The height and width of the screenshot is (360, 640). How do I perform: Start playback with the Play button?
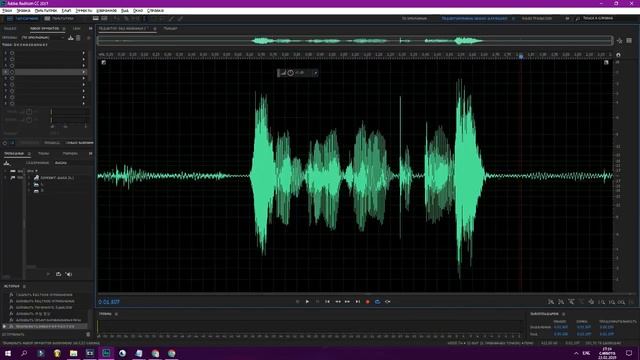click(307, 302)
